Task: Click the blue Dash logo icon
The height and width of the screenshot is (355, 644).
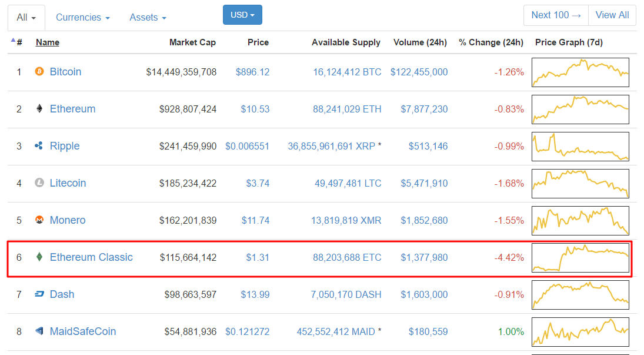Action: pyautogui.click(x=39, y=294)
